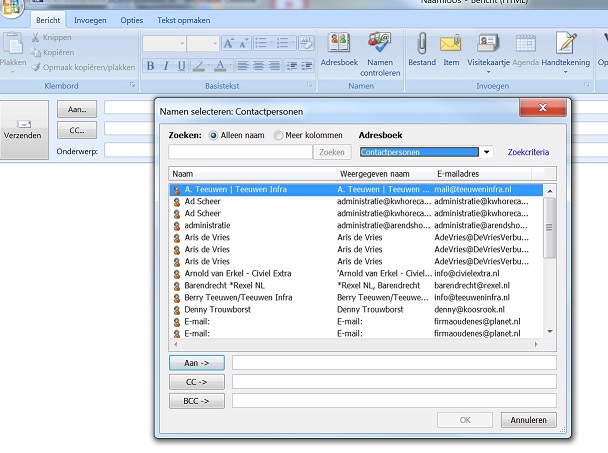Open the Contactpersonen address book dropdown
This screenshot has width=608, height=453.
486,152
